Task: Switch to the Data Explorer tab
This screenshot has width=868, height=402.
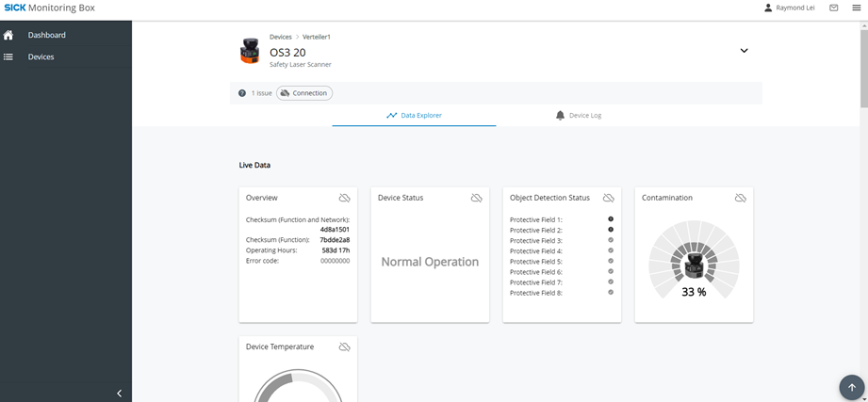Action: click(414, 116)
